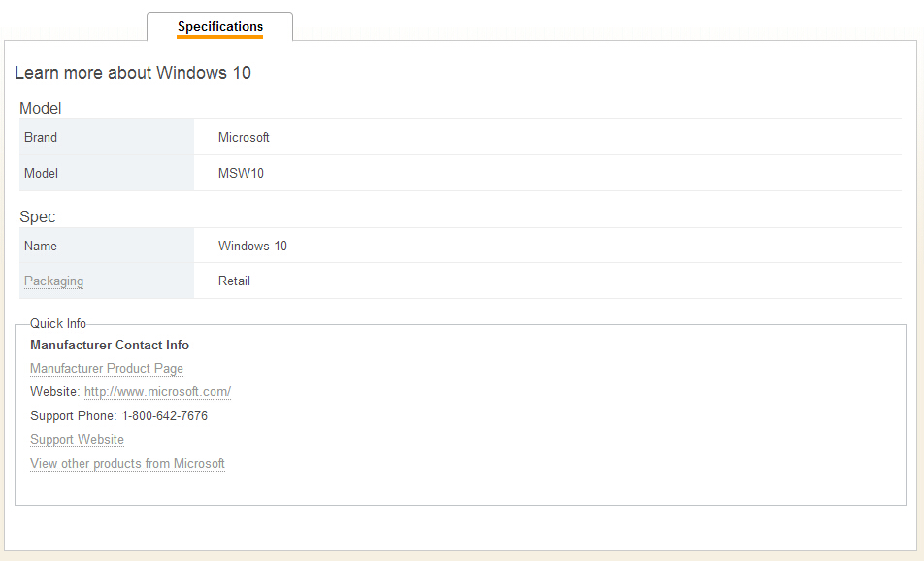View other products from Microsoft
924x561 pixels.
pyautogui.click(x=127, y=464)
